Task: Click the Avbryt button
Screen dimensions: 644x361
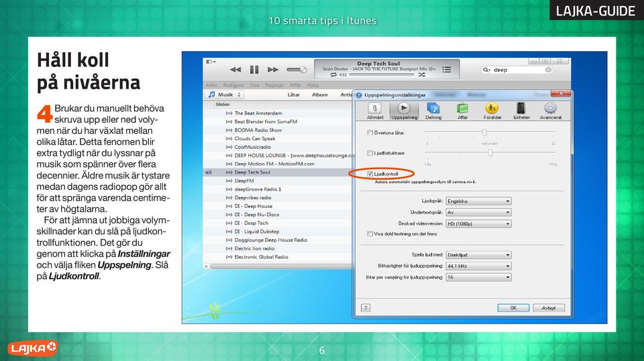Action: [x=549, y=307]
